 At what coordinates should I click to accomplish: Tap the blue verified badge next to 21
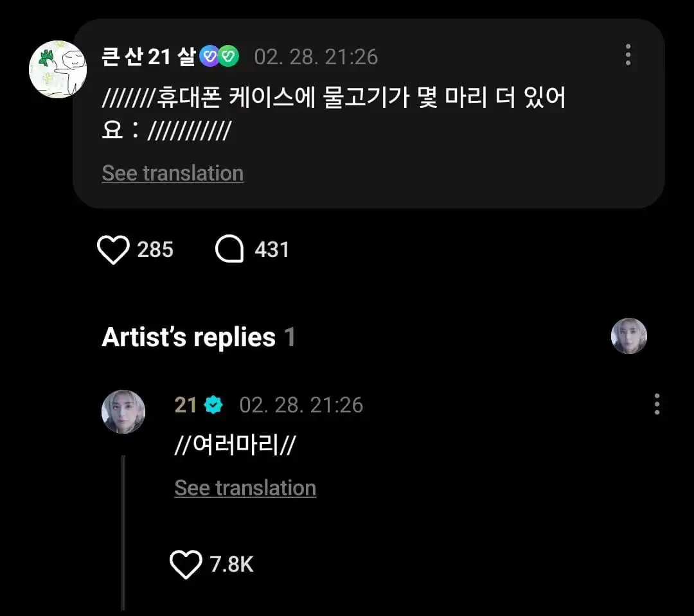(x=213, y=405)
